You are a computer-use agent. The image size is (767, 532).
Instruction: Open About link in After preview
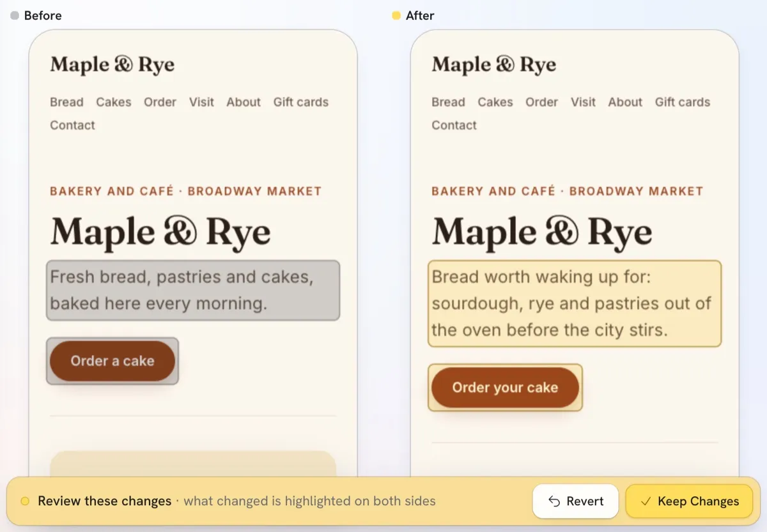[625, 102]
